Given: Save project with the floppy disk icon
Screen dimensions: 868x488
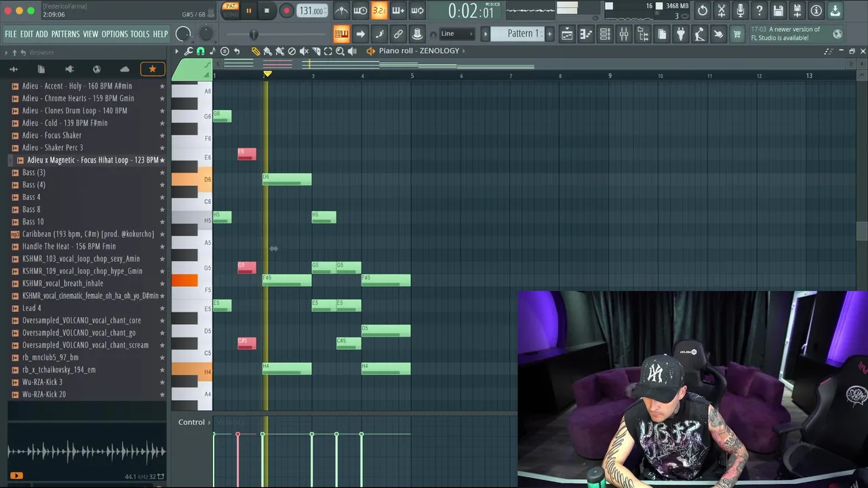Looking at the screenshot, I should [x=778, y=10].
